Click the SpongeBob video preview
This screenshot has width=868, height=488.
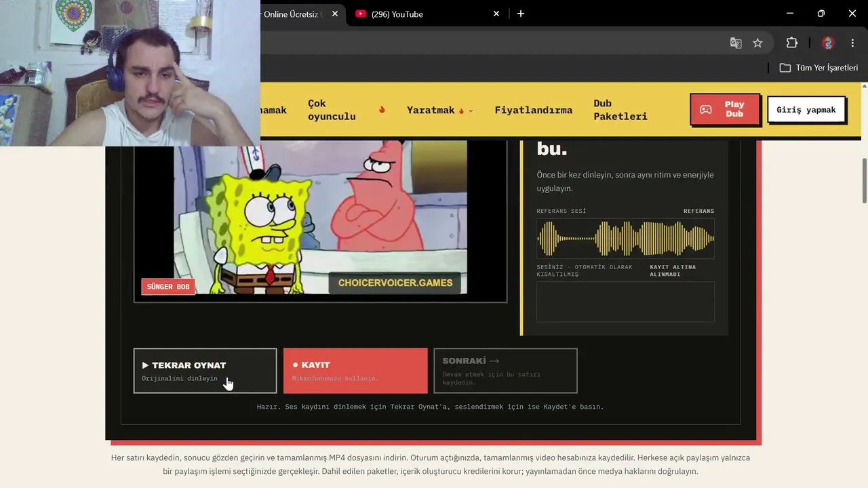[x=320, y=218]
